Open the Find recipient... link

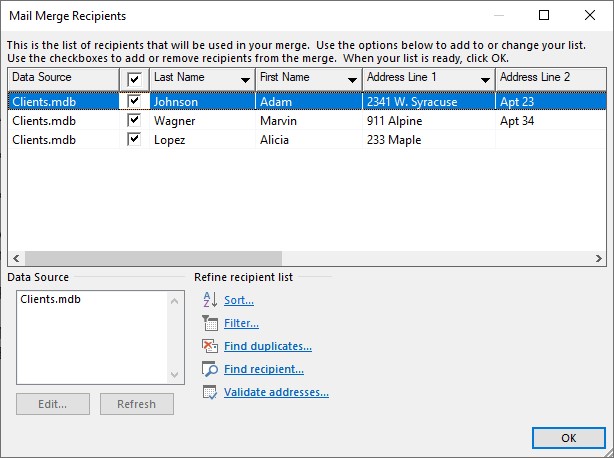pyautogui.click(x=264, y=369)
